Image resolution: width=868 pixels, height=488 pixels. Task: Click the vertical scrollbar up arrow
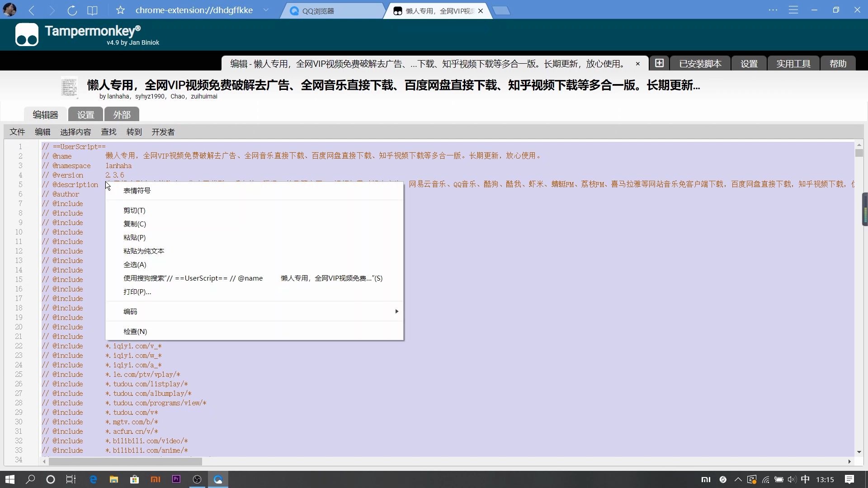(859, 145)
